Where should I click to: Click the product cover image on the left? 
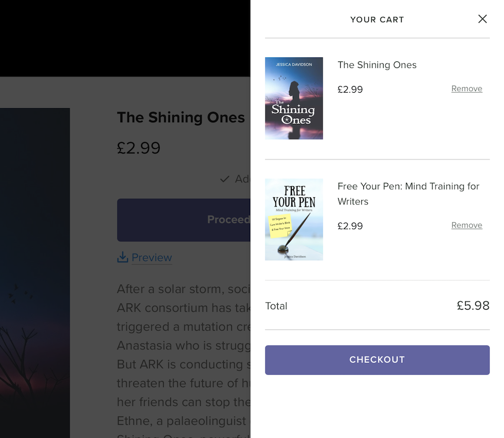pos(35,272)
